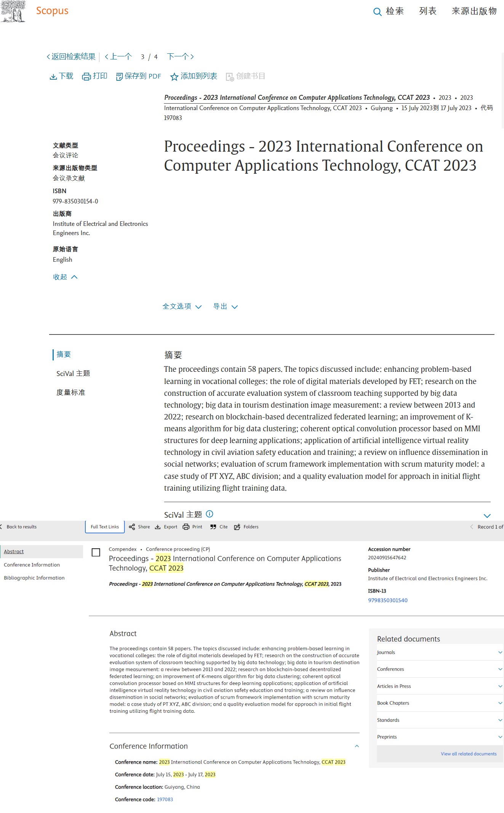Screen dimensions: 504x813
Task: Expand Conferences under Related documents
Action: click(500, 669)
